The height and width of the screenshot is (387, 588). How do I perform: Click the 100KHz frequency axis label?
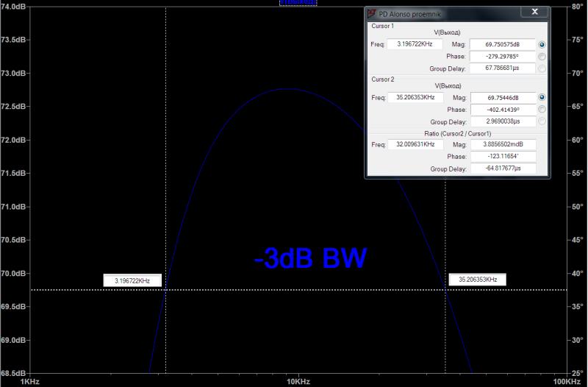pos(567,382)
